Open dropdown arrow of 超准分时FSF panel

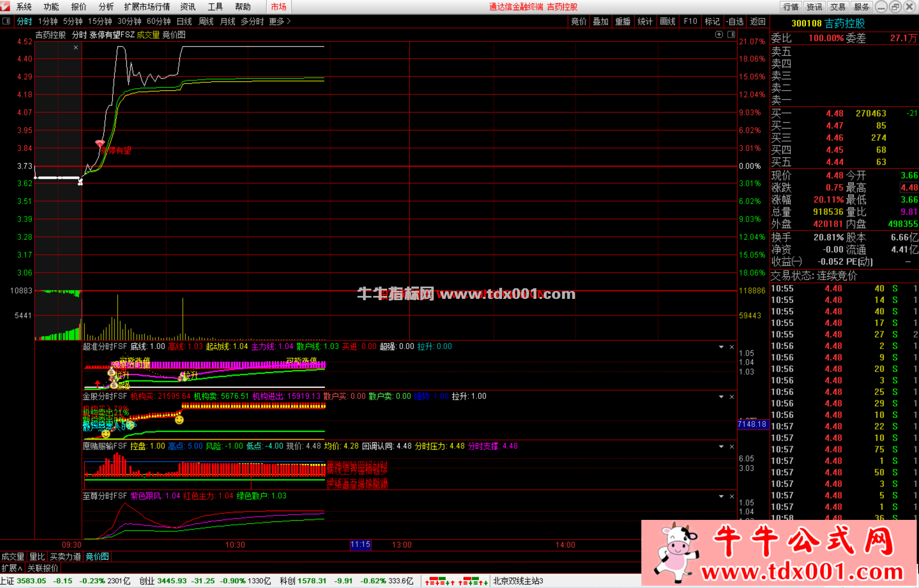coord(721,347)
